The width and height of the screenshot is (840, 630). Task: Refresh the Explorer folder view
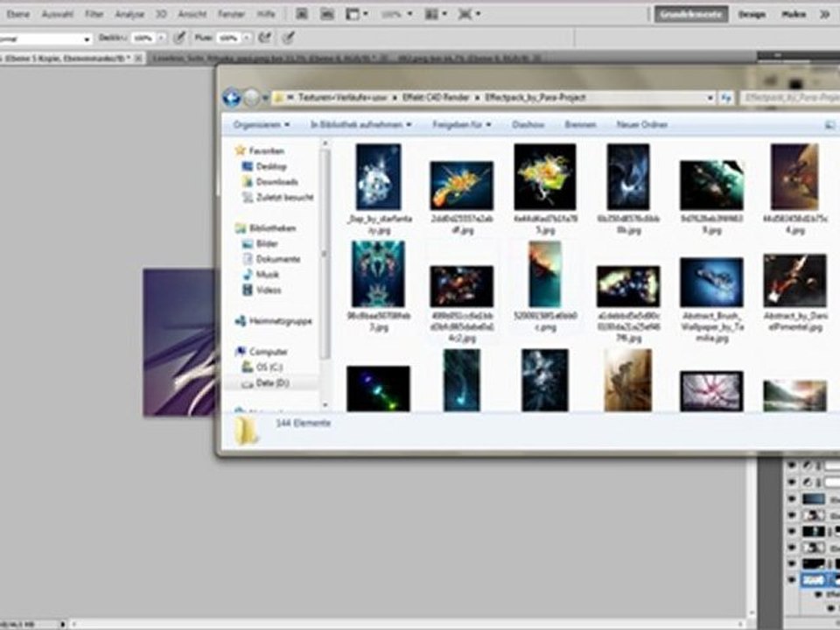click(726, 98)
